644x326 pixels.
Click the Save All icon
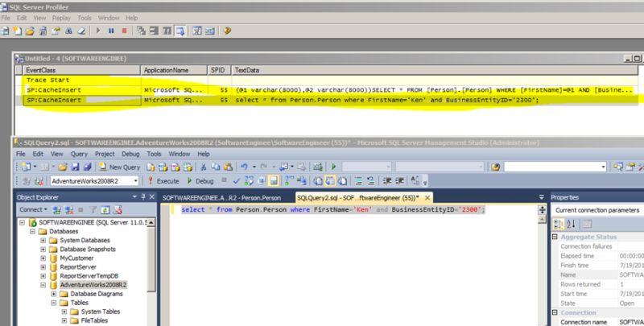(88, 167)
